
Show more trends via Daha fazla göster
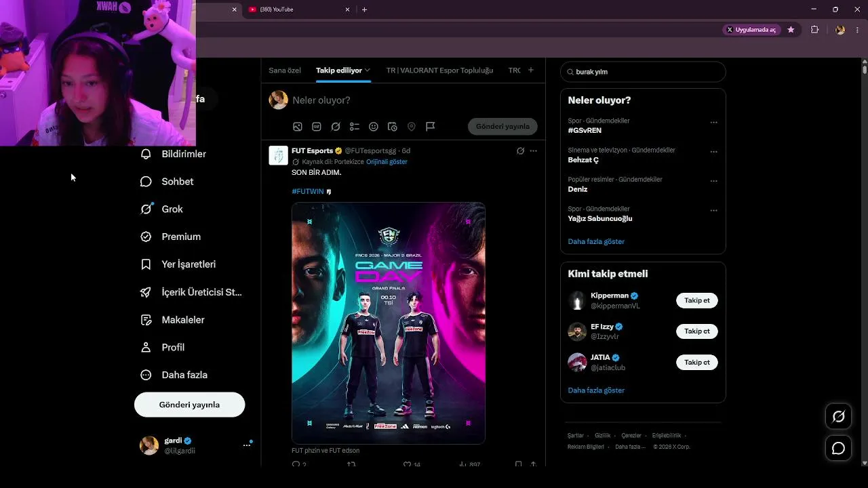point(596,241)
